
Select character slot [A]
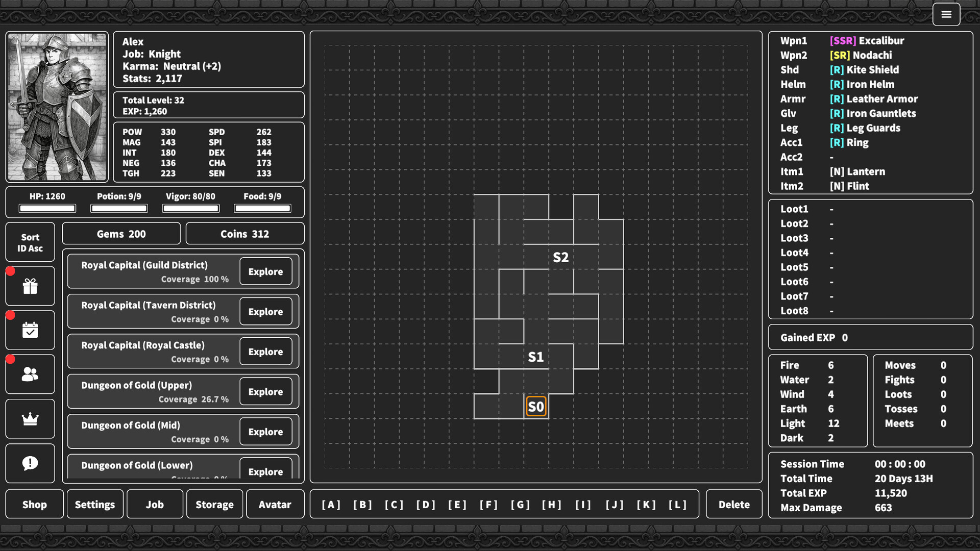click(x=331, y=504)
